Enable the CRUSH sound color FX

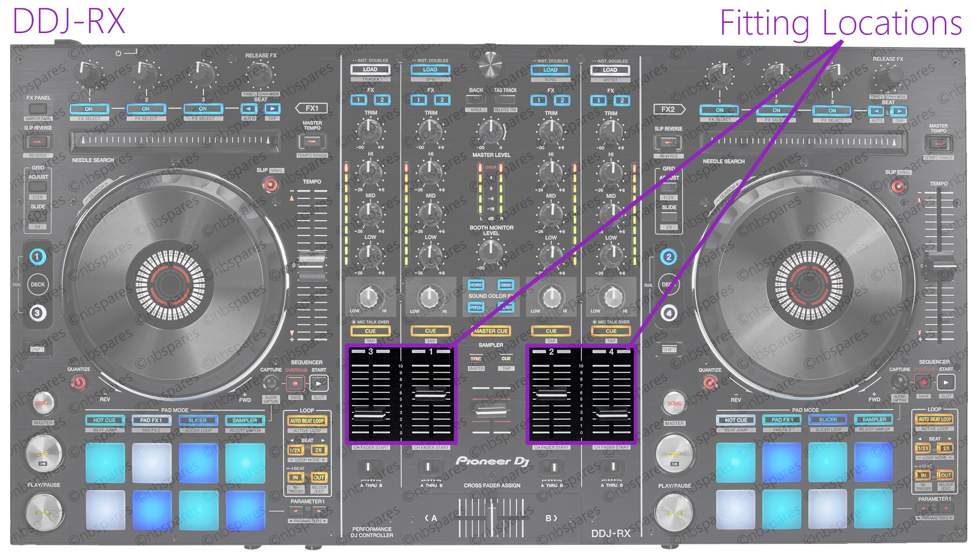point(506,285)
